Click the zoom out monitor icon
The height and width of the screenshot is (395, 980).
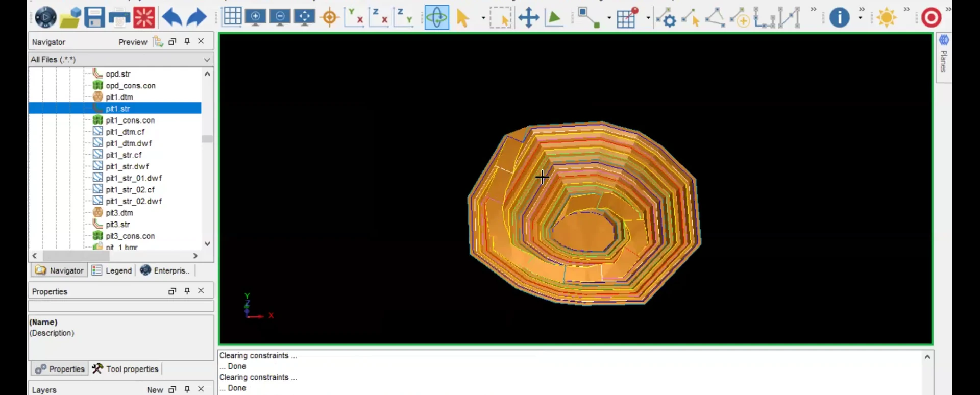[x=280, y=17]
